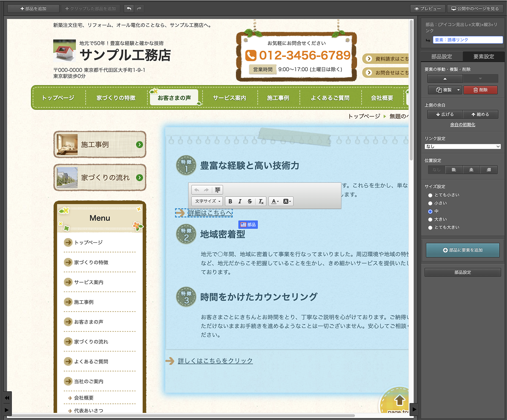Switch to the 部品設定 tab
The height and width of the screenshot is (420, 507).
tap(442, 57)
